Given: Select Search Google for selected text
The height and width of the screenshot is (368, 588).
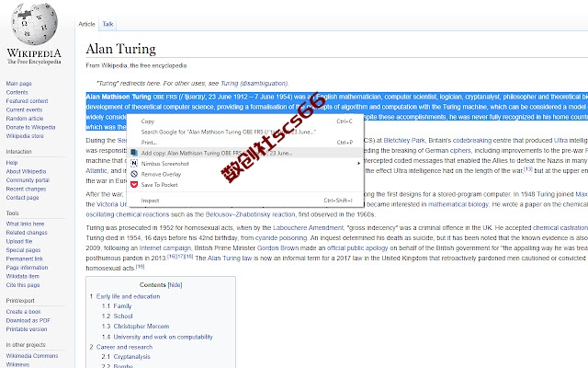Looking at the screenshot, I should tap(246, 132).
